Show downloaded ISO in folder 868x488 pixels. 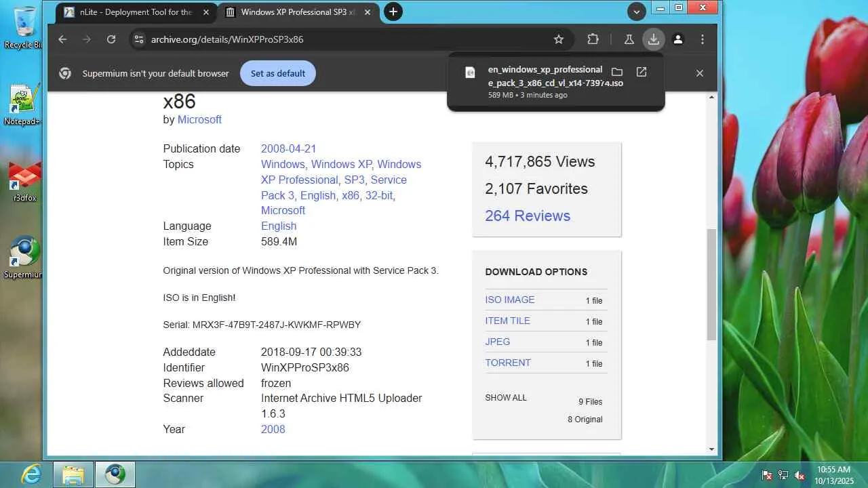(616, 72)
